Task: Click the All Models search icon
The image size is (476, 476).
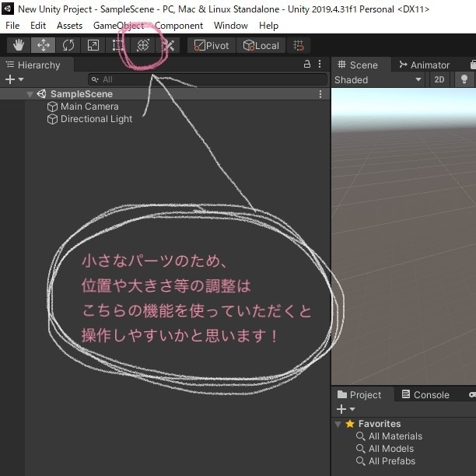Action: 360,449
